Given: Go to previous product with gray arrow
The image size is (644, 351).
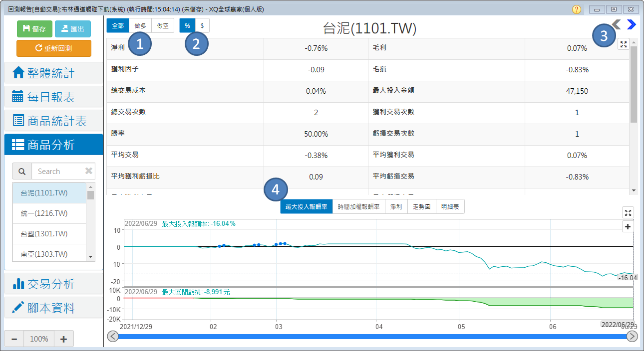Looking at the screenshot, I should point(617,24).
